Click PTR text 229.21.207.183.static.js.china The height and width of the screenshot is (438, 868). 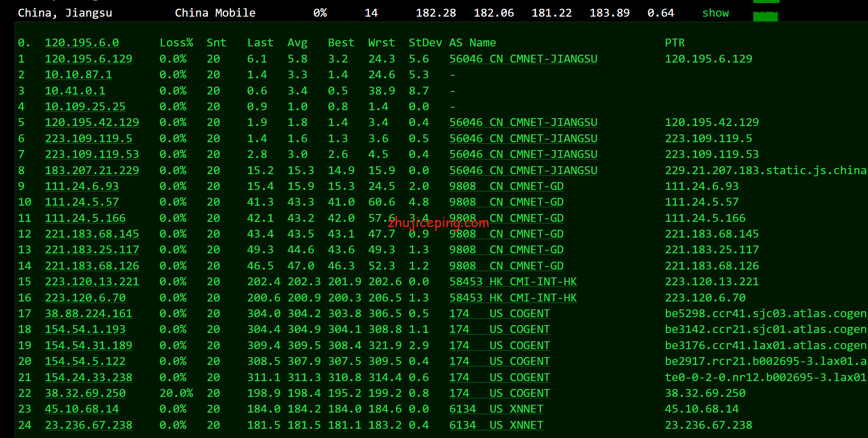tap(766, 171)
